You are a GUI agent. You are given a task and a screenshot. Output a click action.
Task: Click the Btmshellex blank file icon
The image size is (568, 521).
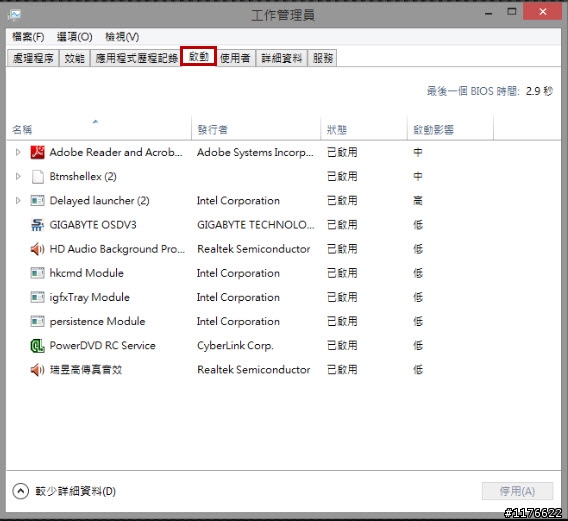[x=38, y=176]
